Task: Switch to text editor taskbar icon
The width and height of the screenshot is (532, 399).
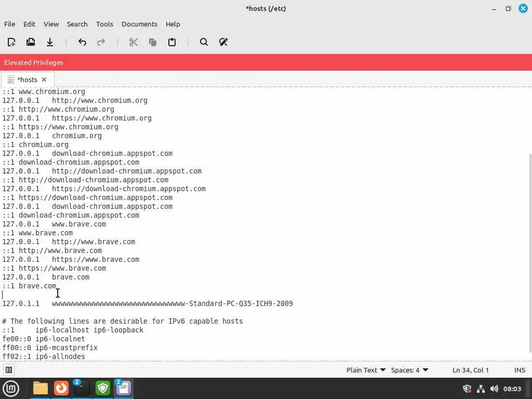Action: [x=124, y=389]
